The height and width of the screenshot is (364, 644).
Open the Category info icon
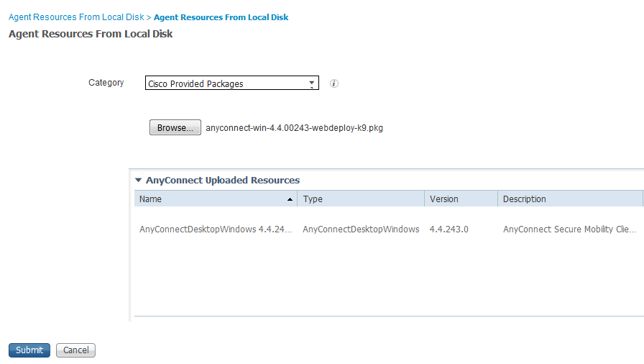pos(334,83)
